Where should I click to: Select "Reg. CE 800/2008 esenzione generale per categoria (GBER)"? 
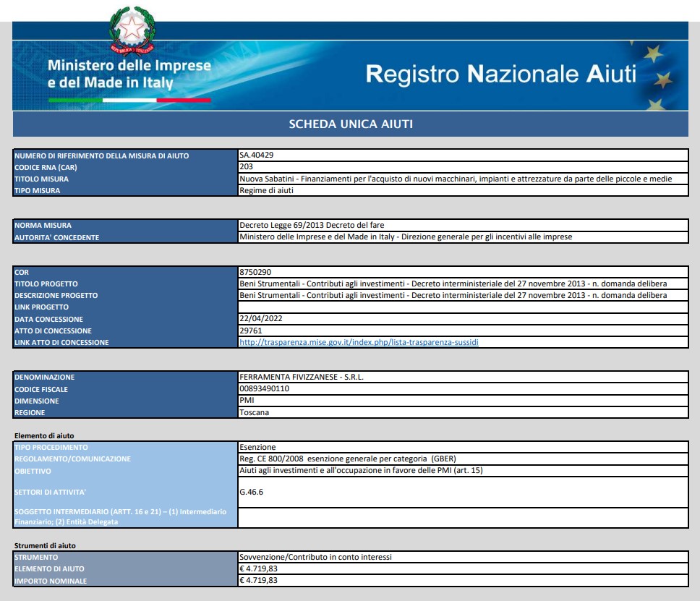point(348,459)
